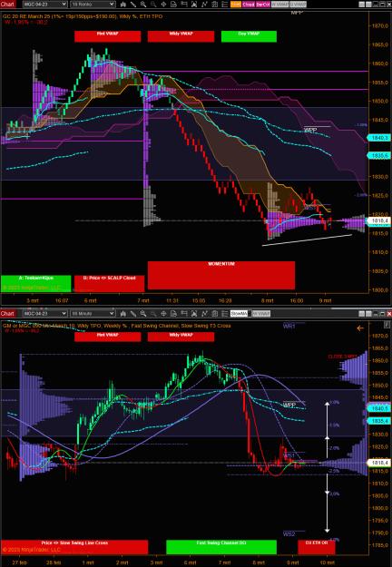Screen dimensions: 392x567
Task: Switch to the top Chart tab
Action: [8, 5]
